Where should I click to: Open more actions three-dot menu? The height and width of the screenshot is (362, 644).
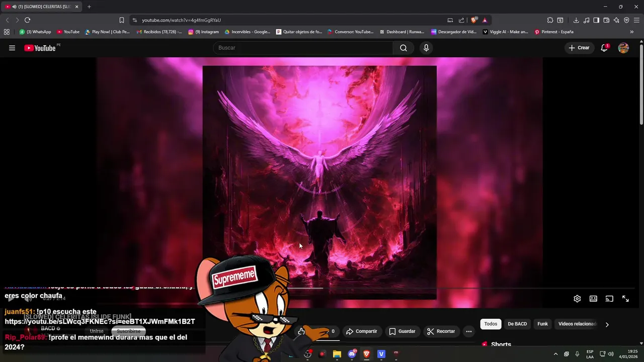469,331
